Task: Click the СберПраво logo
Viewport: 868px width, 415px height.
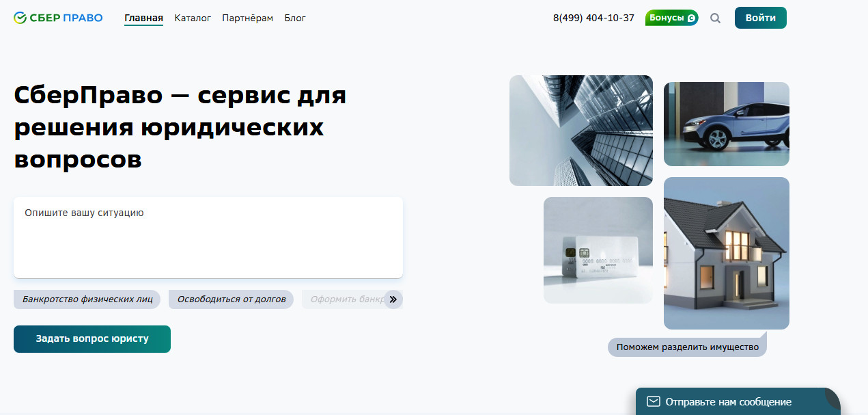Action: point(58,18)
